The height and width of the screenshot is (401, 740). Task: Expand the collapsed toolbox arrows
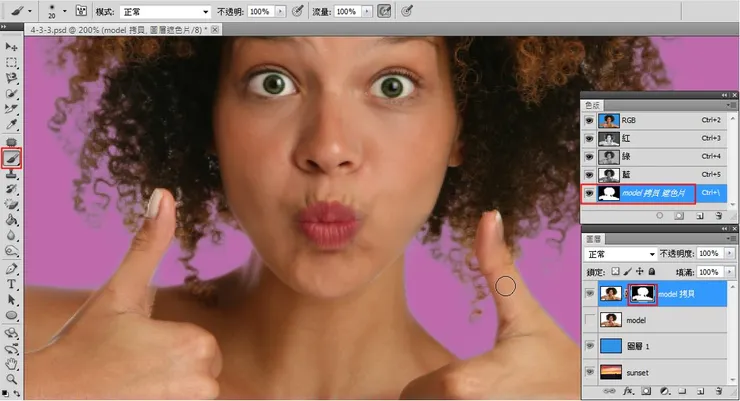(x=4, y=26)
